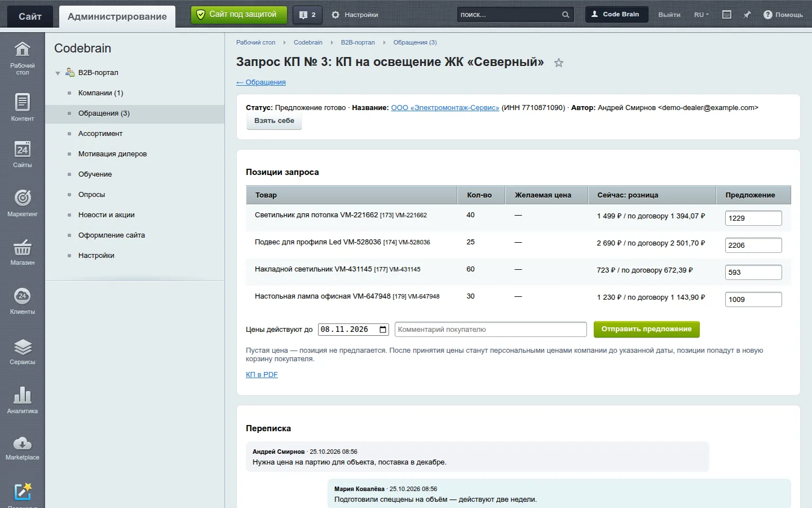
Task: Click the Codebrain breadcrumb
Action: (308, 42)
